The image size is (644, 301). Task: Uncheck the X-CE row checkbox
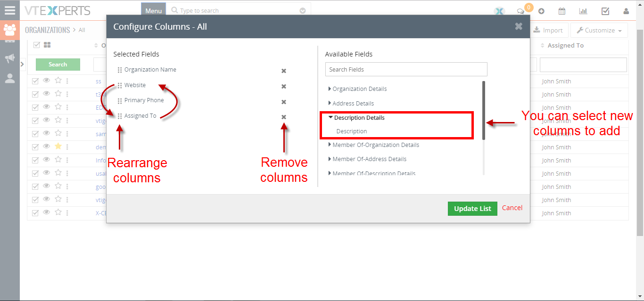(35, 213)
